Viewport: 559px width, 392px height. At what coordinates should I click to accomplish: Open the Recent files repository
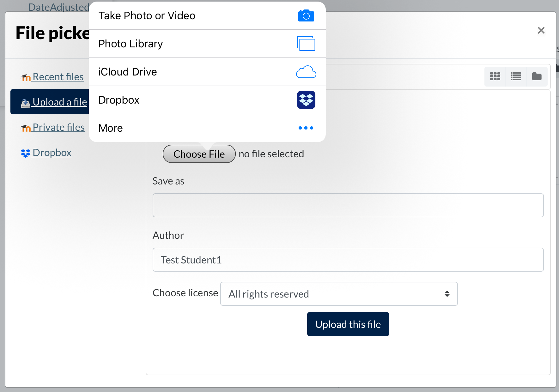click(58, 77)
